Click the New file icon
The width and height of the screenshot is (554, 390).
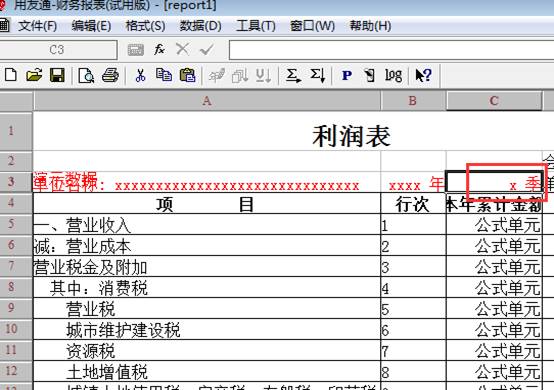(x=11, y=75)
